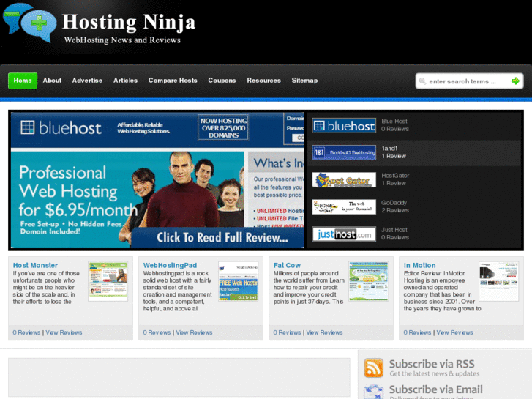Image resolution: width=532 pixels, height=399 pixels.
Task: Open the Articles menu item
Action: [126, 81]
